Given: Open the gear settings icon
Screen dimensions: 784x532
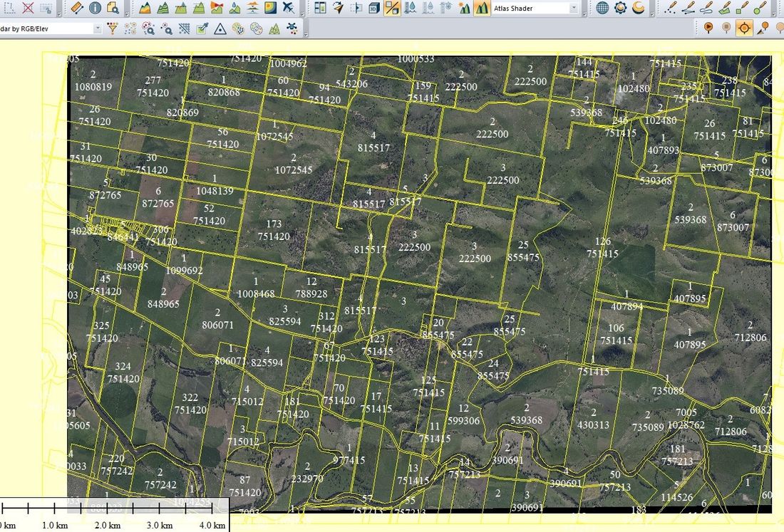Looking at the screenshot, I should click(621, 8).
